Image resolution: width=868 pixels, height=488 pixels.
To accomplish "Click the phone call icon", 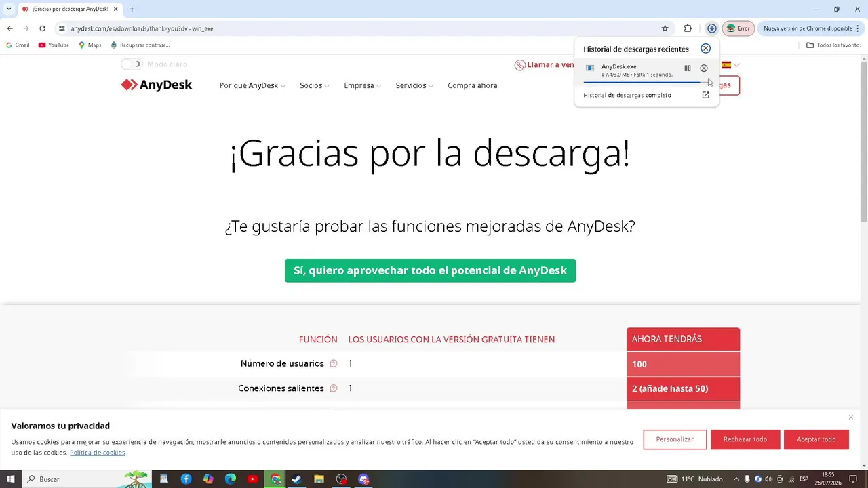I will coord(520,65).
